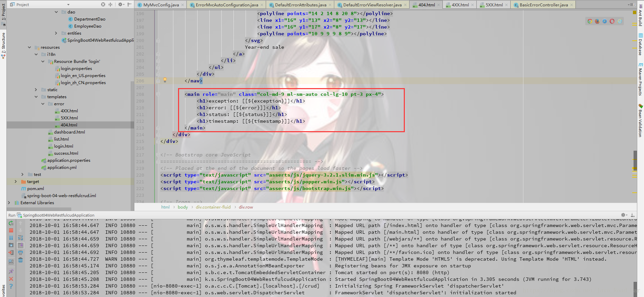
Task: Collapse the i18n folder
Action: point(36,54)
